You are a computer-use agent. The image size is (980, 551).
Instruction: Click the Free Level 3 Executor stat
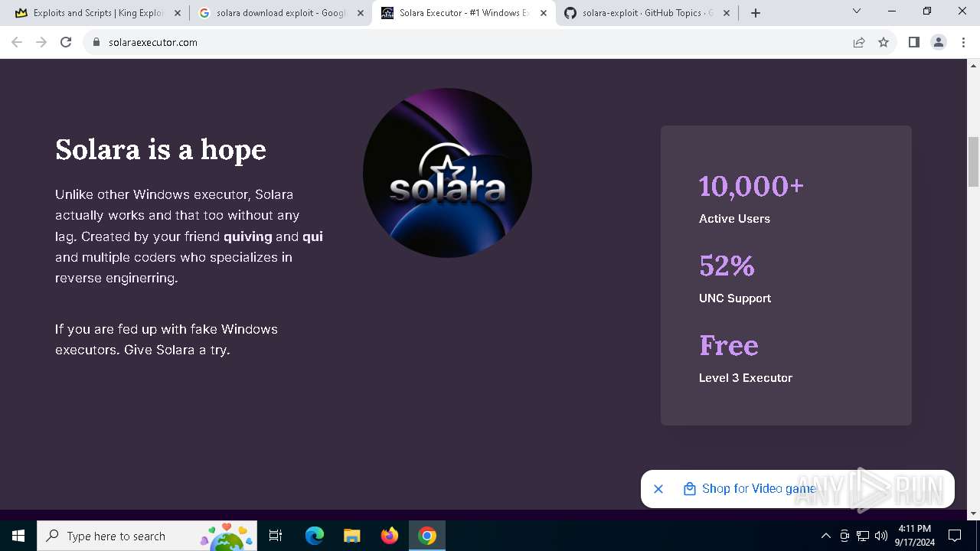pos(746,358)
